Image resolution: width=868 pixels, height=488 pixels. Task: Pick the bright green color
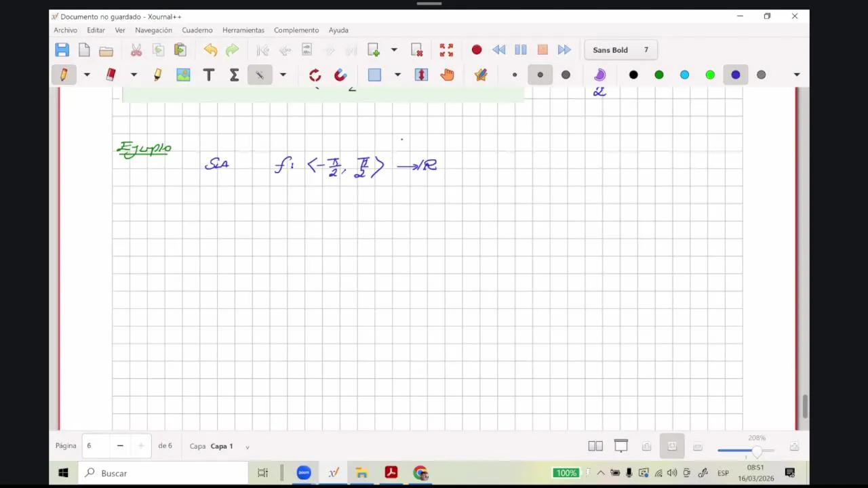coord(710,75)
